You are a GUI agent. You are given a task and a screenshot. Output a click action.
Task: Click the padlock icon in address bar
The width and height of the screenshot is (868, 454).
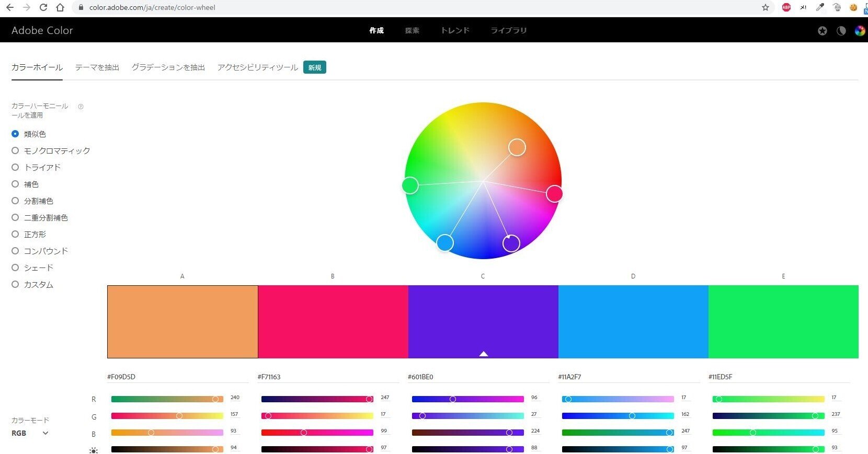point(81,7)
